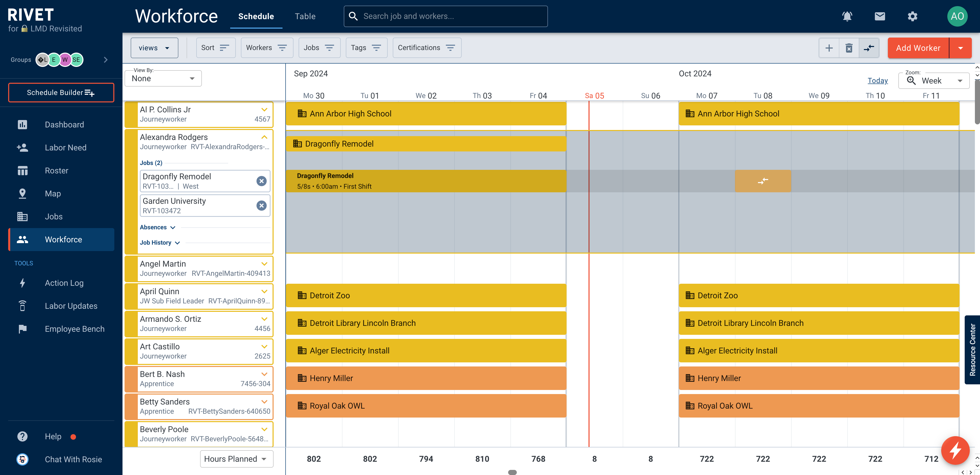This screenshot has height=475, width=980.
Task: Open Labor Need page
Action: point(61,148)
